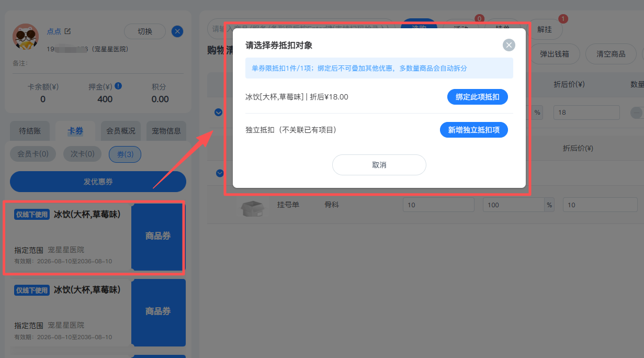
Task: Close the 请选择券抵扣对象 dialog
Action: point(509,45)
